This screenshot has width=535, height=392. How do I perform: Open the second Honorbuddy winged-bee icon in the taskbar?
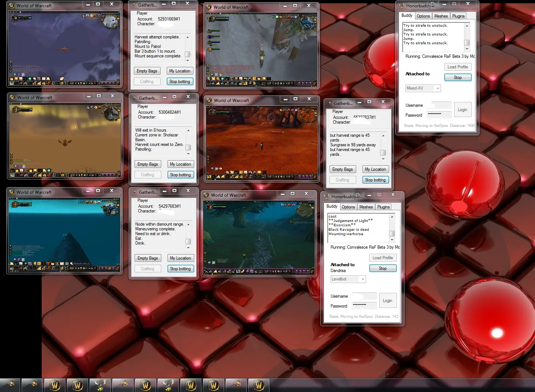point(168,385)
